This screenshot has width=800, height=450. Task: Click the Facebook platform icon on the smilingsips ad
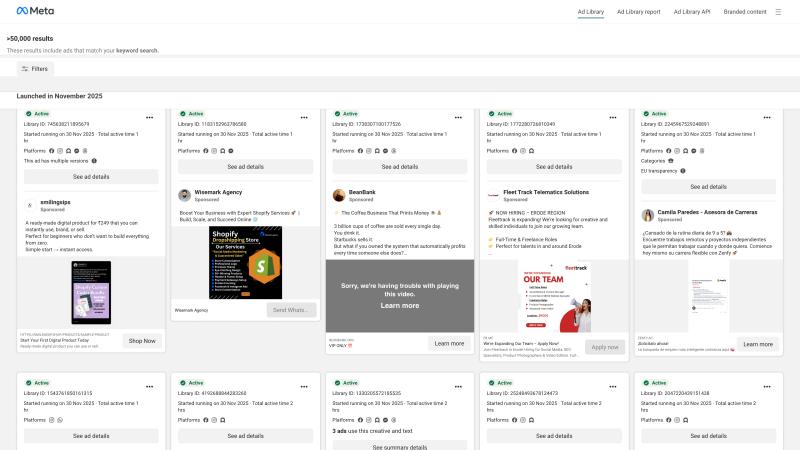coord(52,151)
